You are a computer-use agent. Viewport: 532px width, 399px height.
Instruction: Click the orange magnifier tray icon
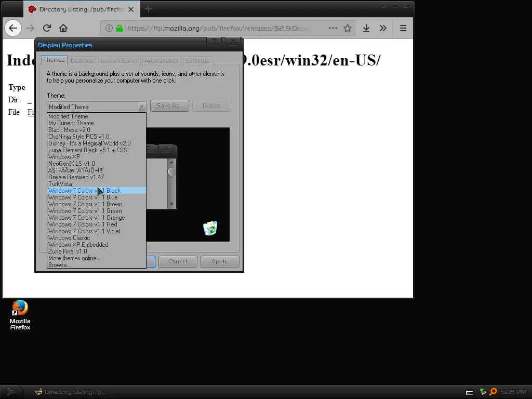pos(493,392)
